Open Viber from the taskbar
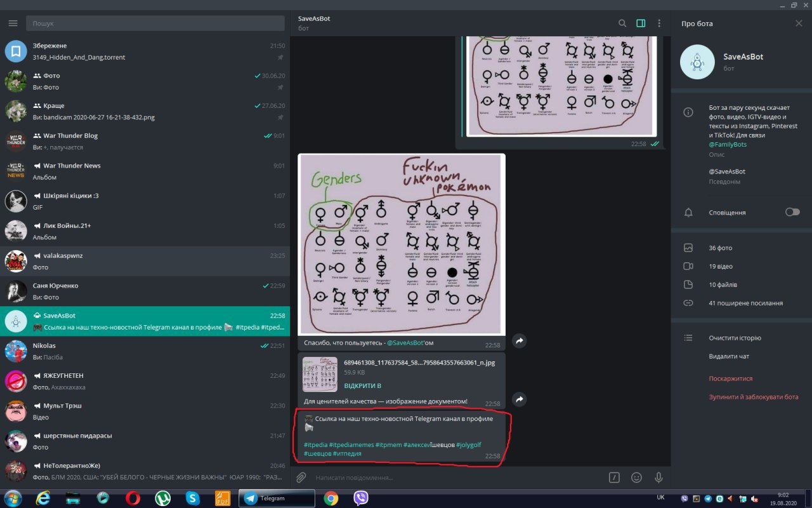812x508 pixels. click(x=361, y=498)
